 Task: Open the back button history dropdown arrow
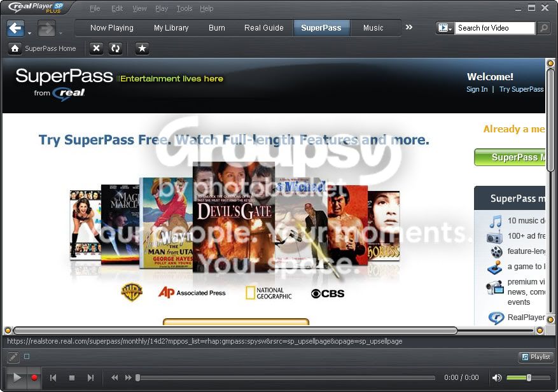pos(29,33)
